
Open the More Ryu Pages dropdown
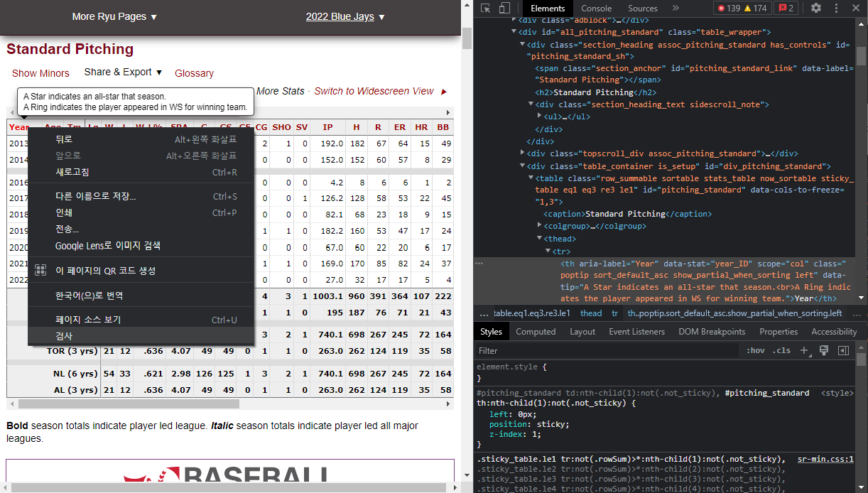tap(114, 16)
